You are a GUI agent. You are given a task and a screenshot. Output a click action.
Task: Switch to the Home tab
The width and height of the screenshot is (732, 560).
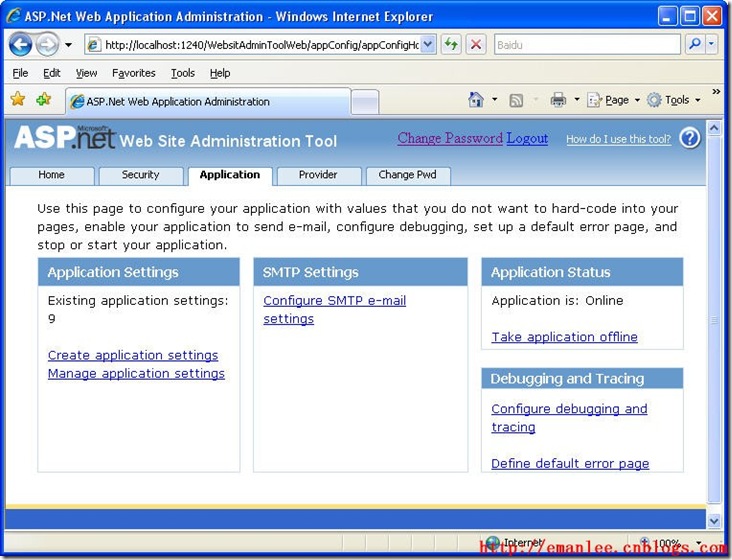point(51,175)
